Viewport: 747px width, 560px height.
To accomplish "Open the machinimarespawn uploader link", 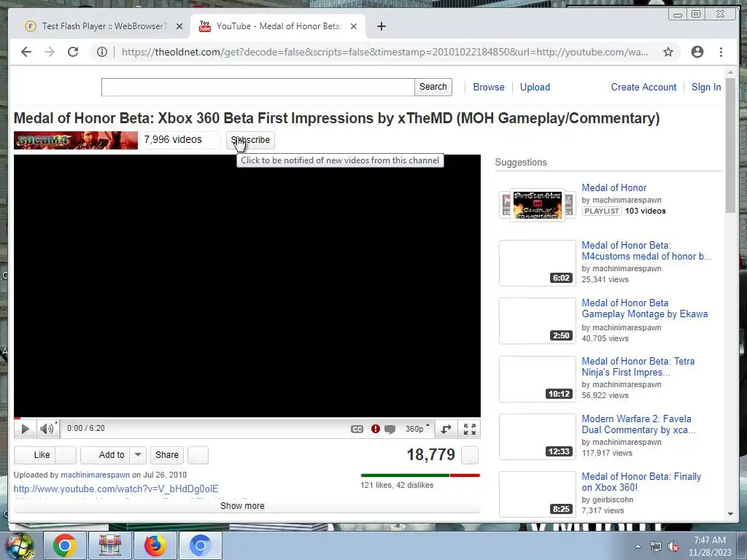I will pos(96,475).
